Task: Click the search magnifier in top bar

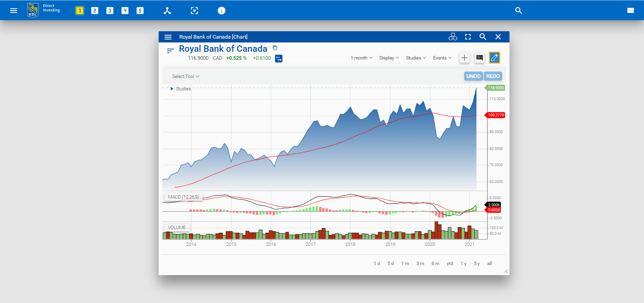Action: (x=518, y=11)
